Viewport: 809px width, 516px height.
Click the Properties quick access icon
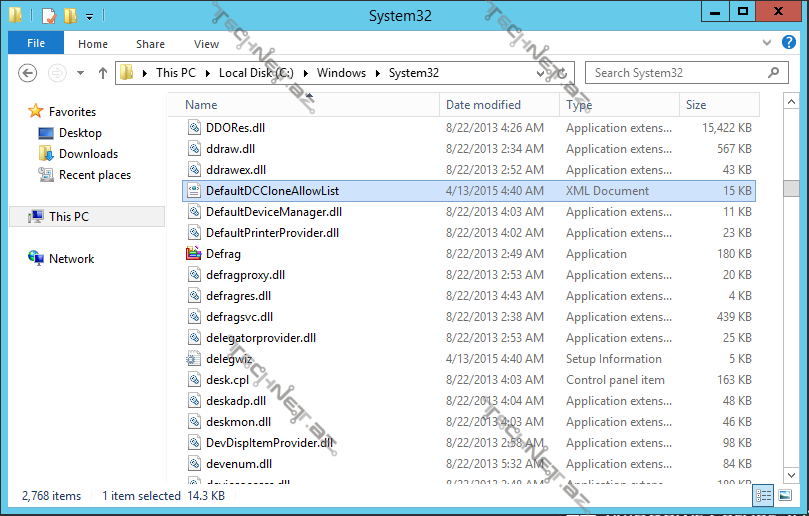[48, 15]
